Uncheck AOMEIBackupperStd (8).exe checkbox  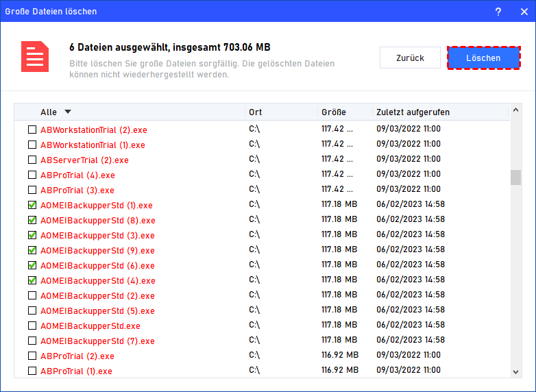(32, 220)
